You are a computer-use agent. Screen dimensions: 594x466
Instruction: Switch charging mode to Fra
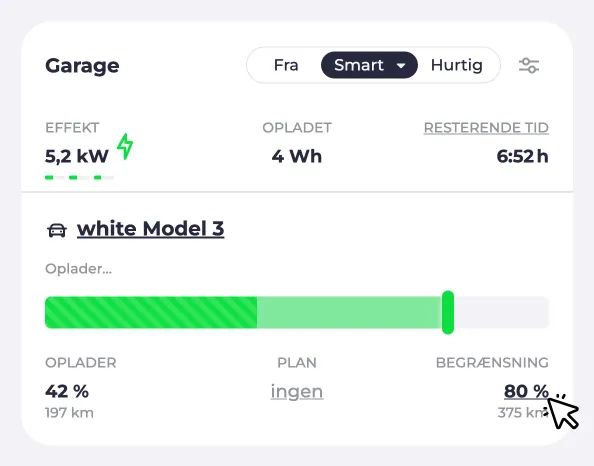[286, 65]
